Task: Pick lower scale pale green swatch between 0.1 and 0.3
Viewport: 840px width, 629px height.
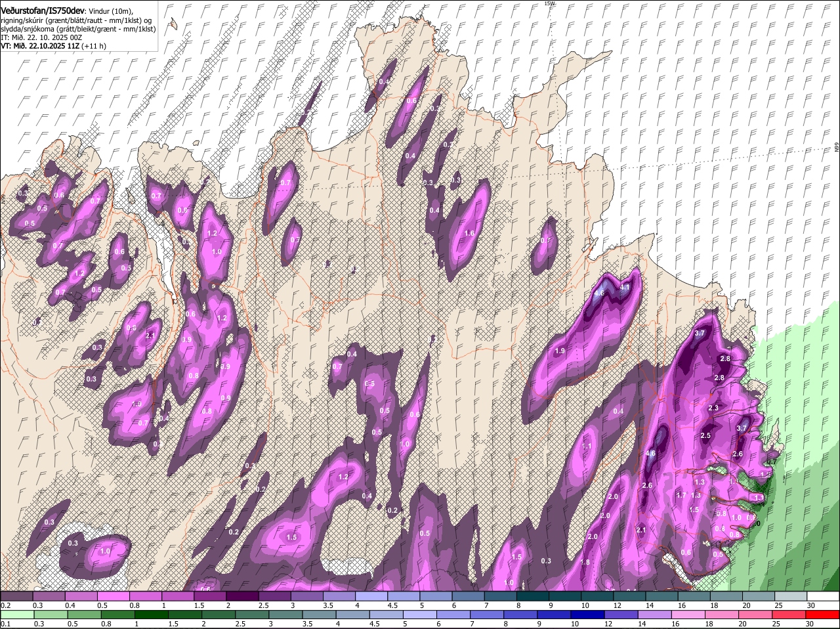Action: coord(18,615)
